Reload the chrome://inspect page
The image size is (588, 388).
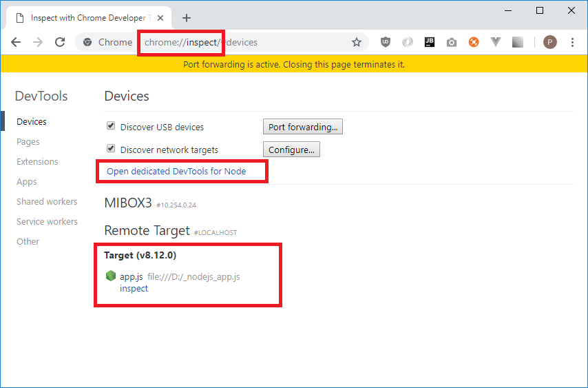coord(60,42)
